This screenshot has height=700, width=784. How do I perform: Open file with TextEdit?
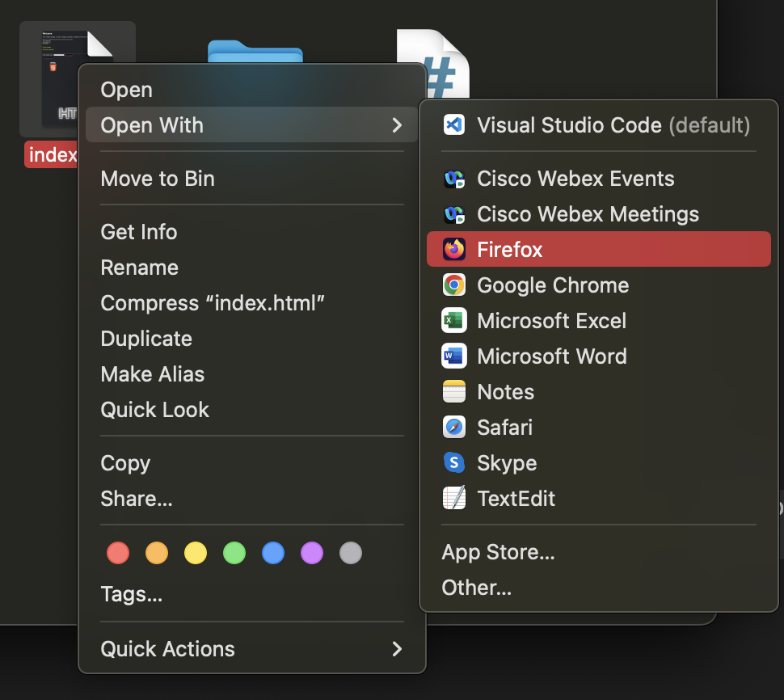click(x=598, y=499)
